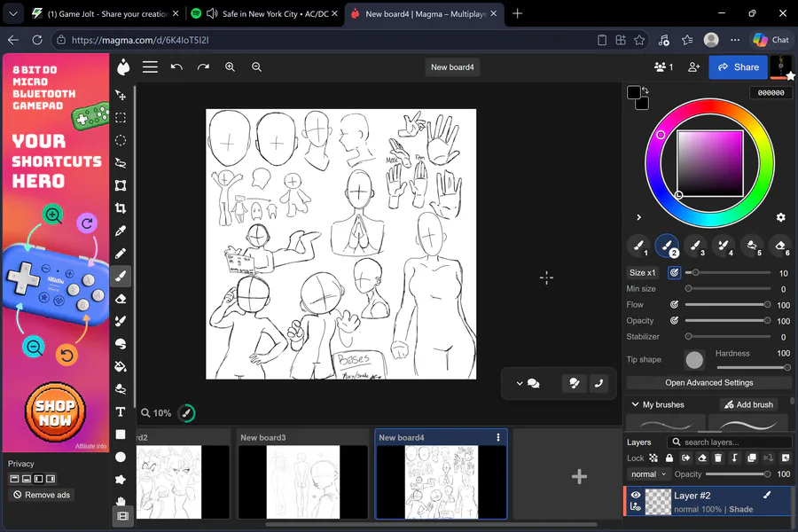This screenshot has width=798, height=532.
Task: Open the hamburger main menu
Action: click(x=150, y=67)
